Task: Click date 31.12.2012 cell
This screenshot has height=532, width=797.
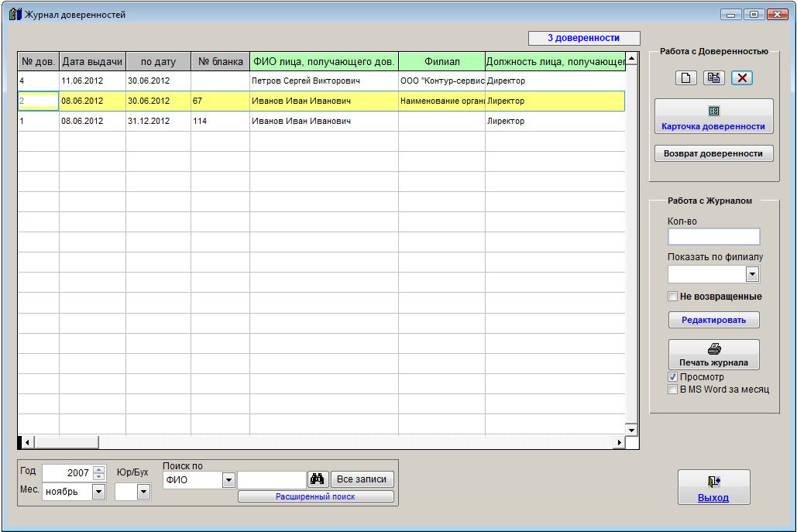Action: pos(158,121)
